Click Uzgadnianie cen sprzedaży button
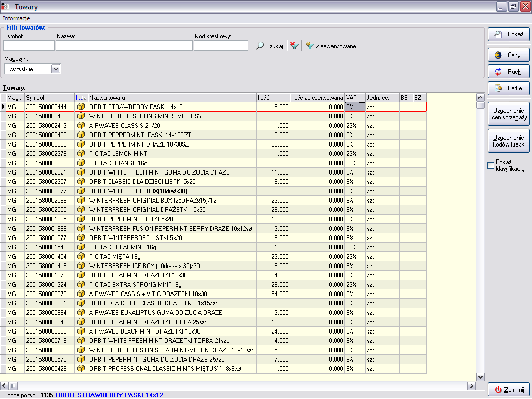The image size is (532, 399). click(509, 114)
